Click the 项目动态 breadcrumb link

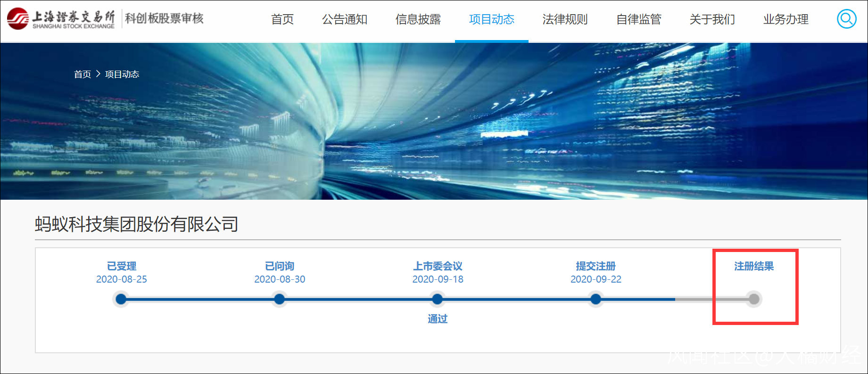tap(122, 74)
